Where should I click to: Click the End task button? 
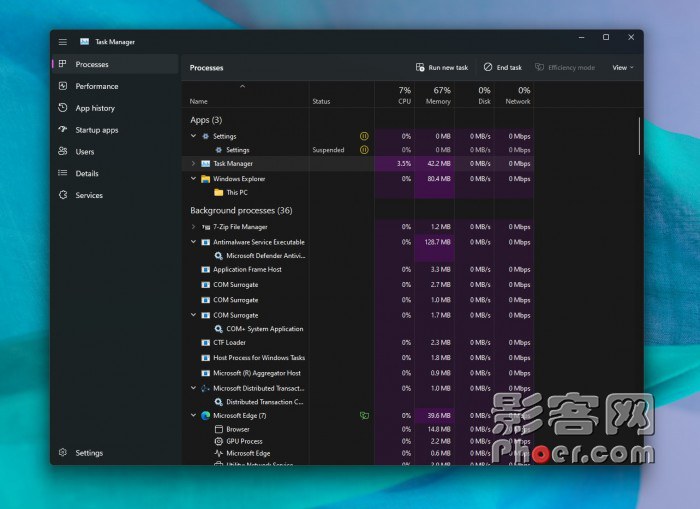tap(503, 67)
